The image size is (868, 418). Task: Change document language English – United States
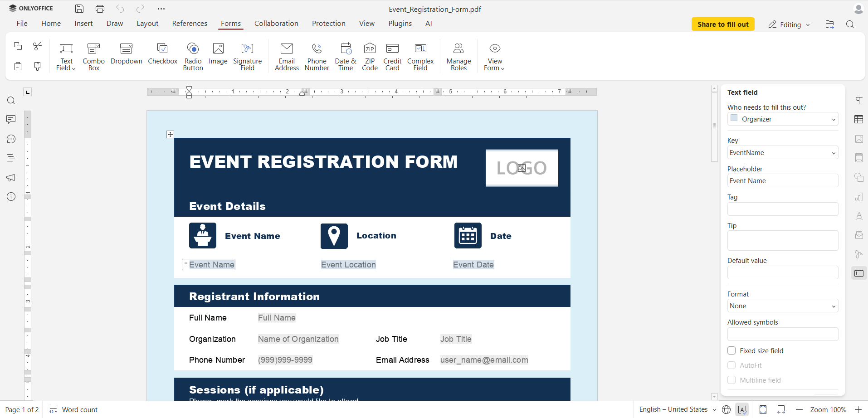pos(678,409)
